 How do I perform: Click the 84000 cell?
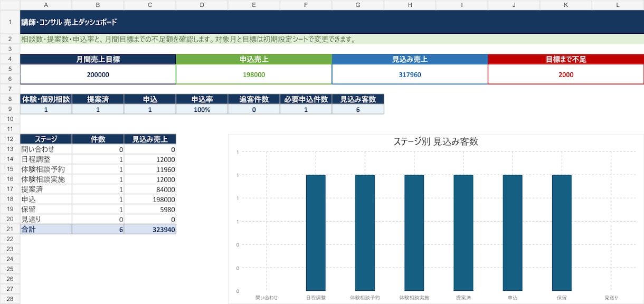pos(150,189)
